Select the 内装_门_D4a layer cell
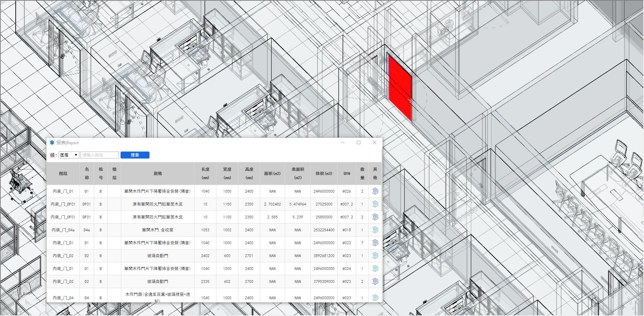Image resolution: width=644 pixels, height=316 pixels. [63, 230]
